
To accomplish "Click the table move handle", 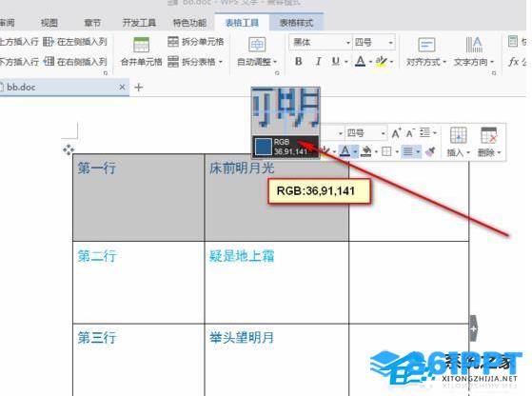I will 69,149.
